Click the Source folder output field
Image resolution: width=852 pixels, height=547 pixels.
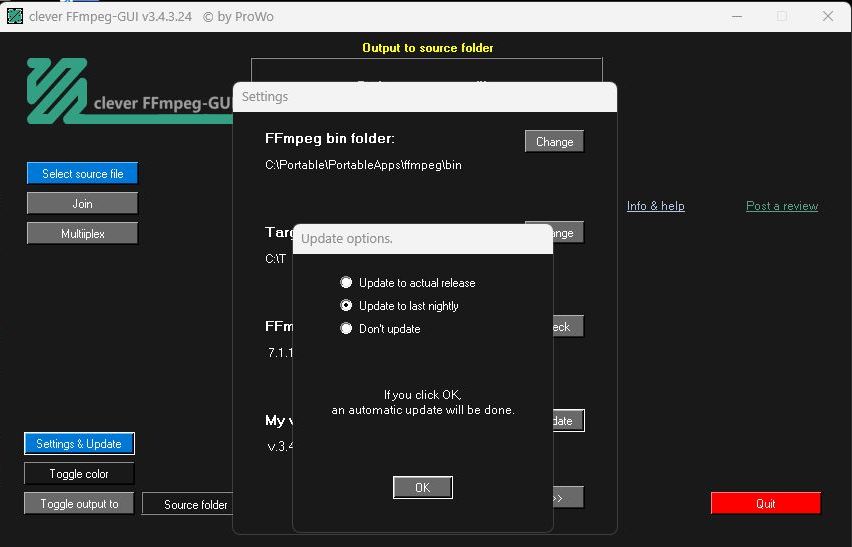188,504
